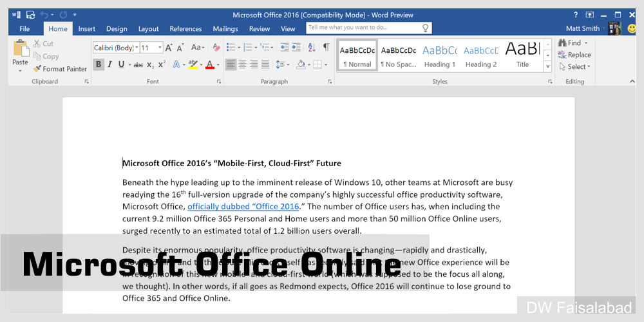Toggle Underline formatting
The height and width of the screenshot is (322, 644).
click(121, 64)
